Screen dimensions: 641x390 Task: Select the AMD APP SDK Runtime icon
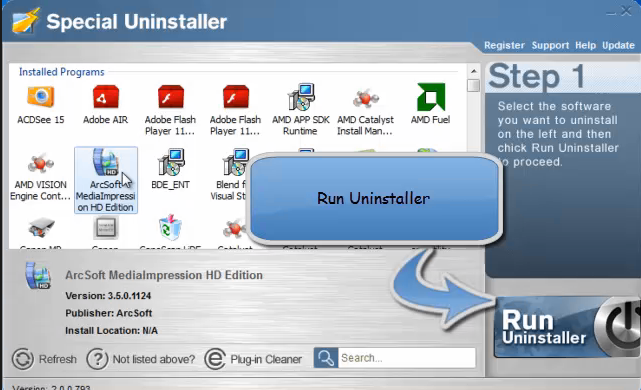coord(301,96)
